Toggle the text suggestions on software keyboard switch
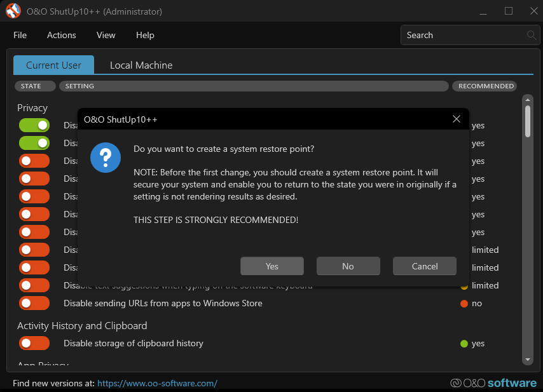The width and height of the screenshot is (543, 392). [34, 285]
